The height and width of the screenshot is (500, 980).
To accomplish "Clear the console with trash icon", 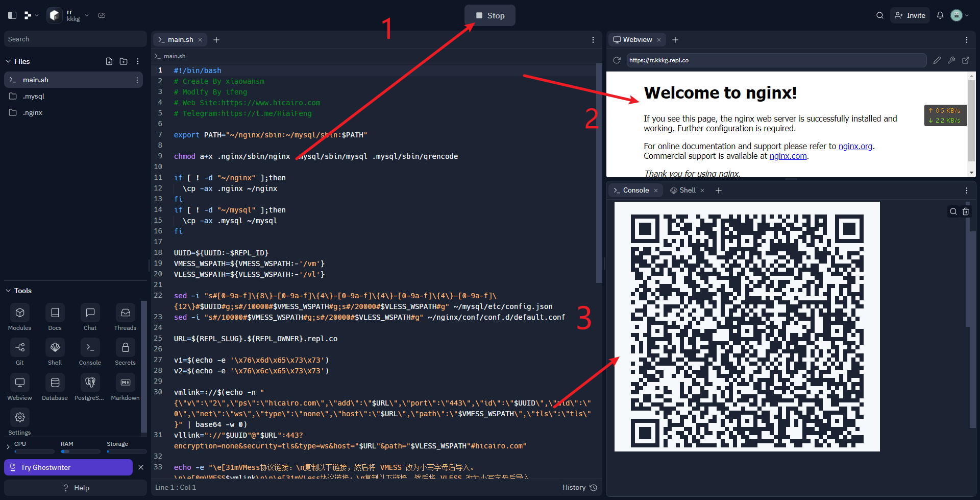I will pos(966,211).
